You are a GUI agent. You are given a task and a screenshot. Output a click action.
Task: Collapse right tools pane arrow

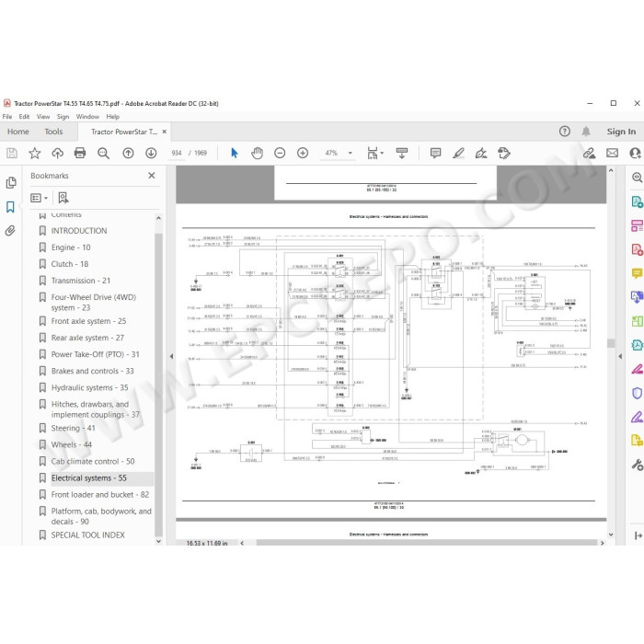pos(620,357)
